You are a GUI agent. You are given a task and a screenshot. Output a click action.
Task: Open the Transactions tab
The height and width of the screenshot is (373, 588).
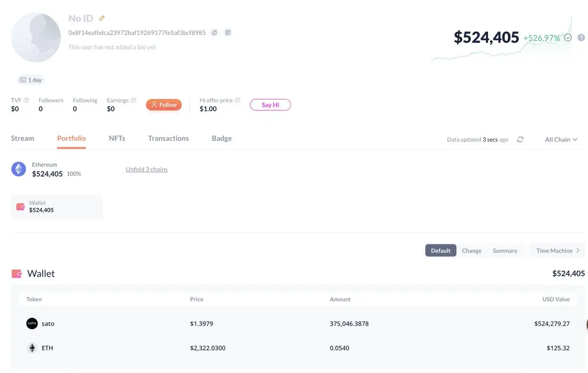(x=169, y=139)
